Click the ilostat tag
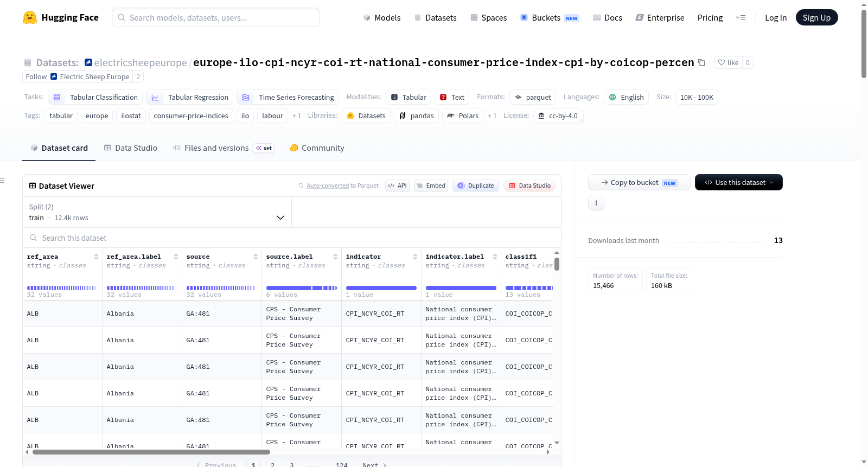Viewport: 868px width, 467px height. click(131, 116)
